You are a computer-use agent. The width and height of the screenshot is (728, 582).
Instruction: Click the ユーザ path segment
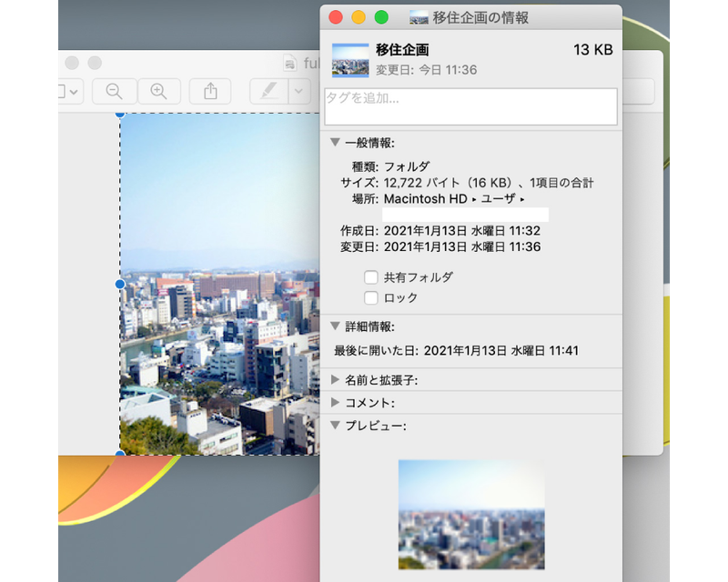click(x=498, y=199)
